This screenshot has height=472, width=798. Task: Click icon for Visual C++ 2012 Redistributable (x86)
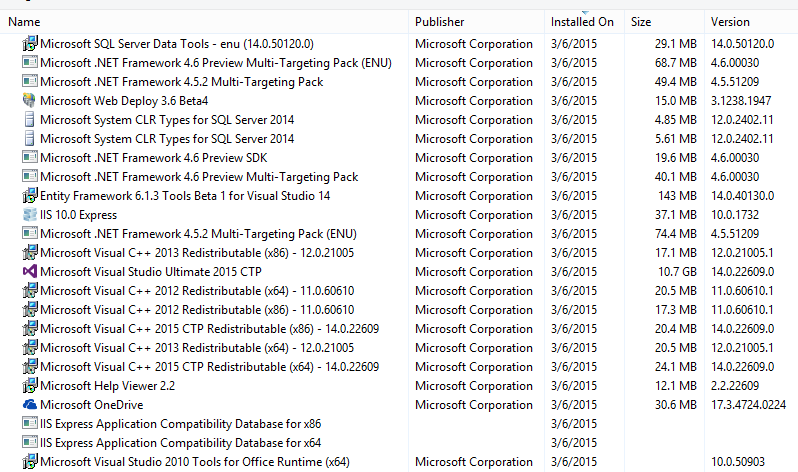(30, 310)
